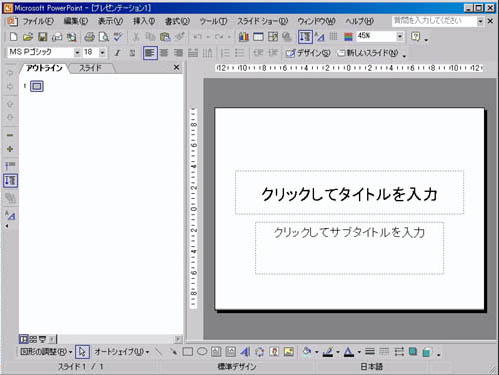Open the 挿入 menu

pos(144,21)
